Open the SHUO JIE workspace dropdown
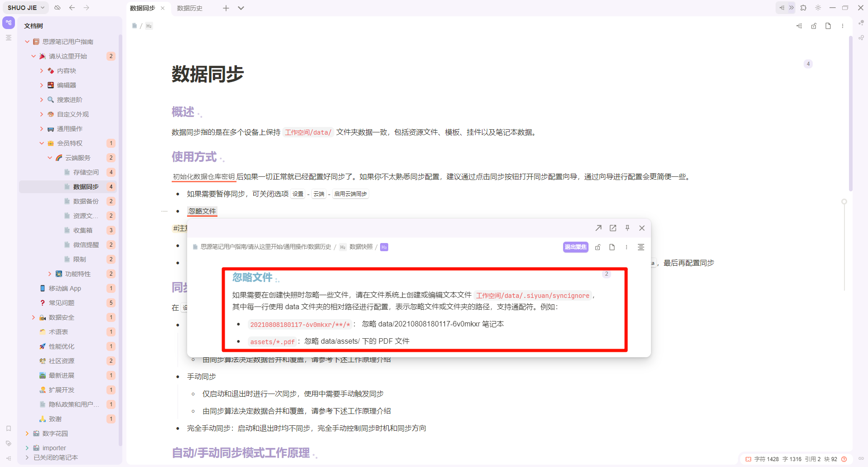Screen dimensions: 868x467 tap(26, 8)
